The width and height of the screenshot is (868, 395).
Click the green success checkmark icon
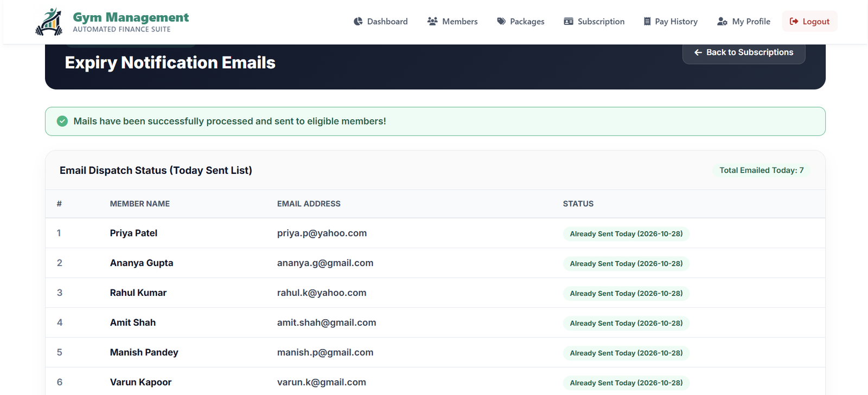(62, 121)
